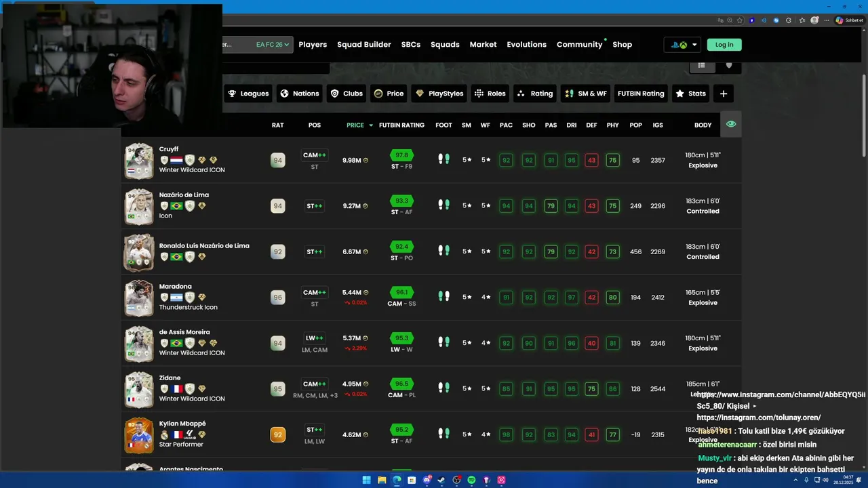Click the Log in button
The width and height of the screenshot is (868, 488).
(x=724, y=45)
